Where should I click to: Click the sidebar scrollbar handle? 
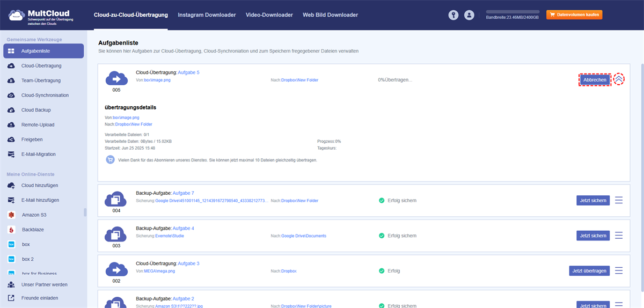(85, 212)
